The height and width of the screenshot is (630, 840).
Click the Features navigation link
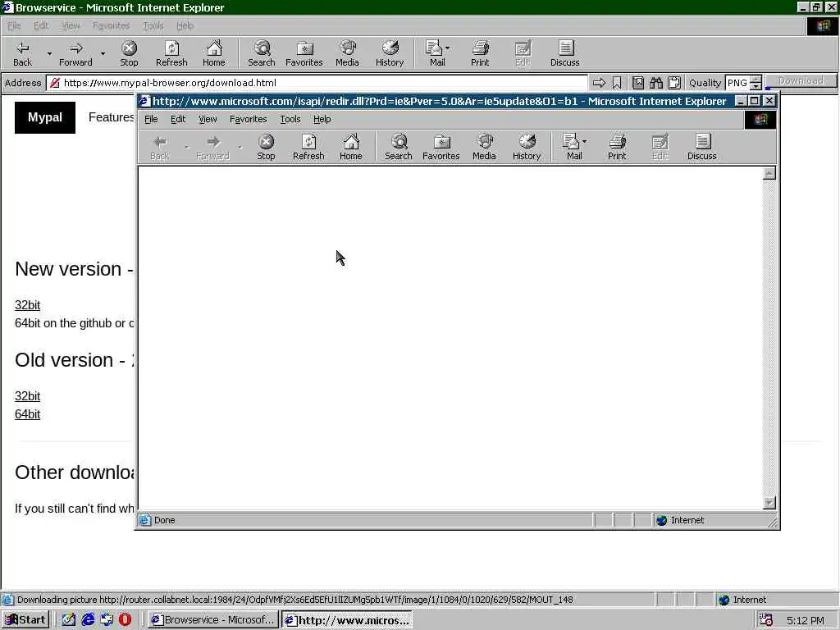coord(112,117)
